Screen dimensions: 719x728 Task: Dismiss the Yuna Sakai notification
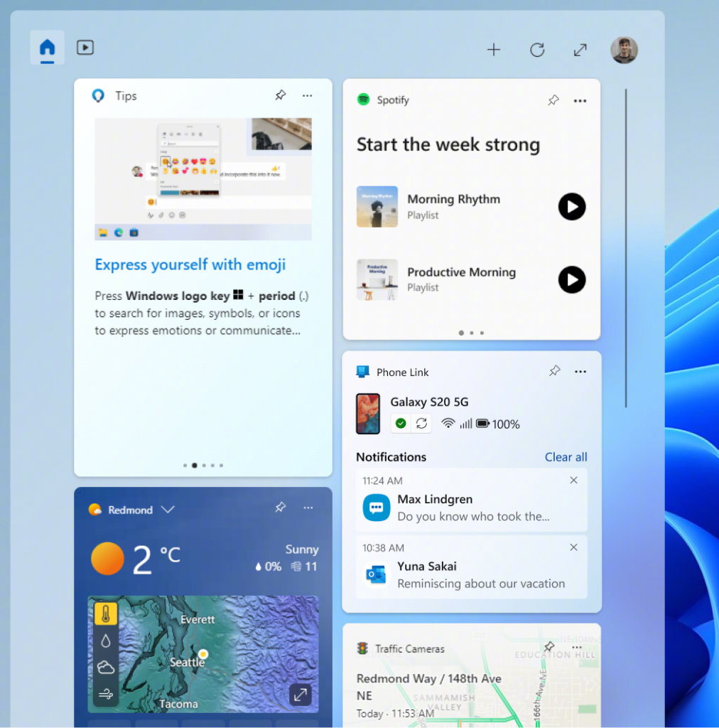pos(573,547)
